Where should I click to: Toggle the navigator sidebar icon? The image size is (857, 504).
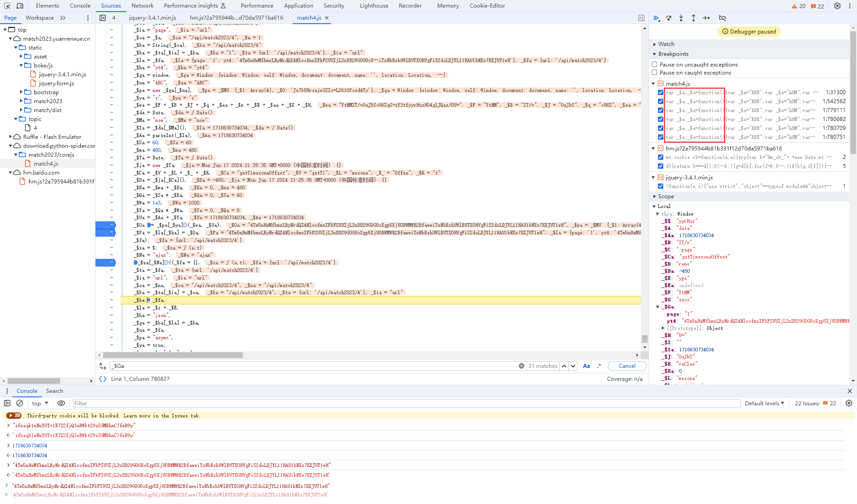click(x=103, y=18)
